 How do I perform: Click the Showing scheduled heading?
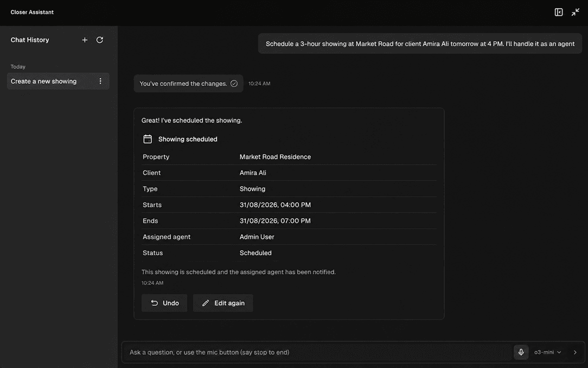pyautogui.click(x=188, y=139)
